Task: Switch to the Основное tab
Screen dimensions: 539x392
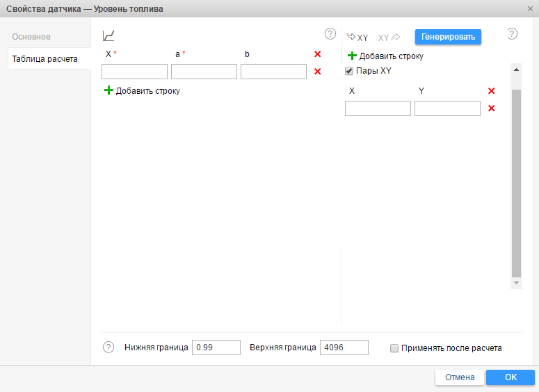Action: click(x=31, y=36)
